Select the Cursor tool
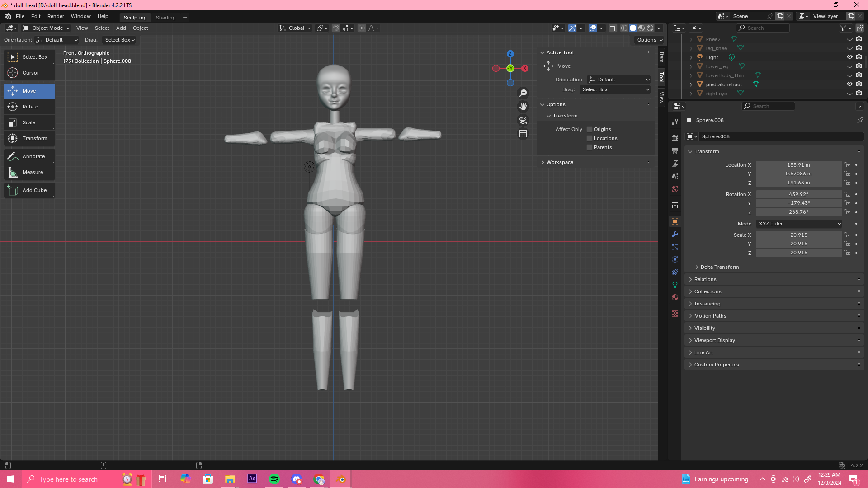 [30, 73]
